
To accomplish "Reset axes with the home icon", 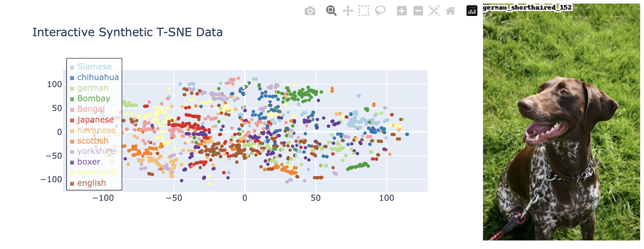I will (450, 11).
